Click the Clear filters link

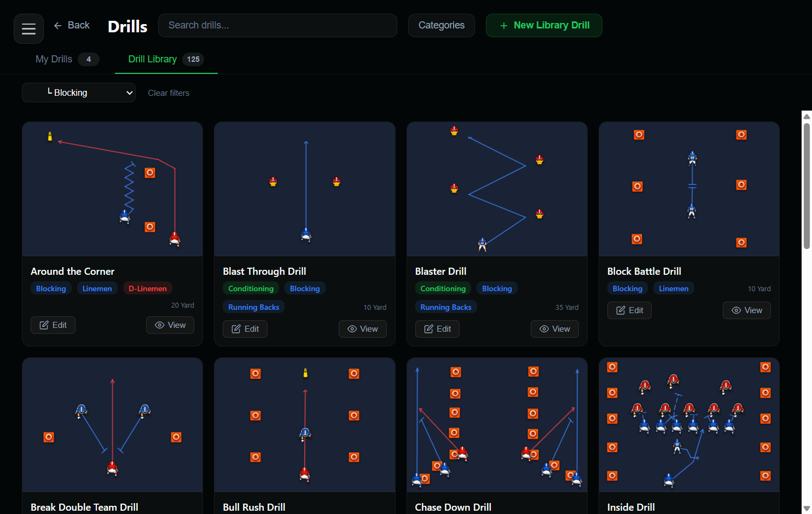tap(169, 93)
